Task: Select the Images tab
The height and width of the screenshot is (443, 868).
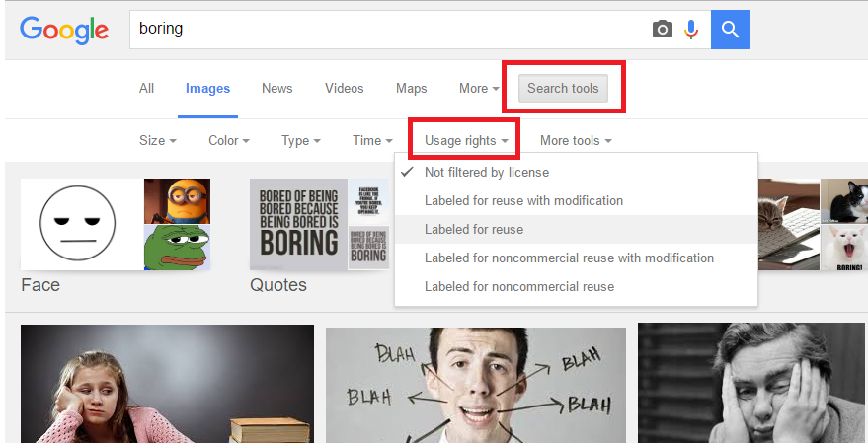Action: click(x=207, y=89)
